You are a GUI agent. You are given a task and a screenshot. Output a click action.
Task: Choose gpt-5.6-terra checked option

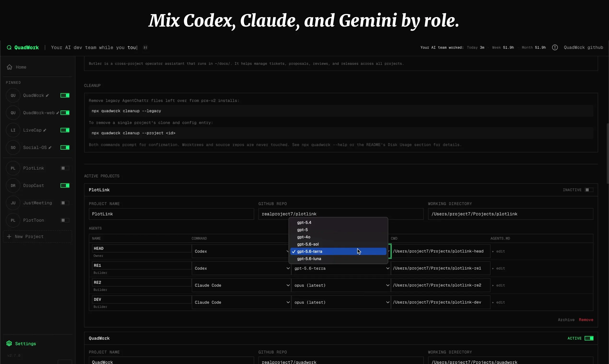coord(338,251)
